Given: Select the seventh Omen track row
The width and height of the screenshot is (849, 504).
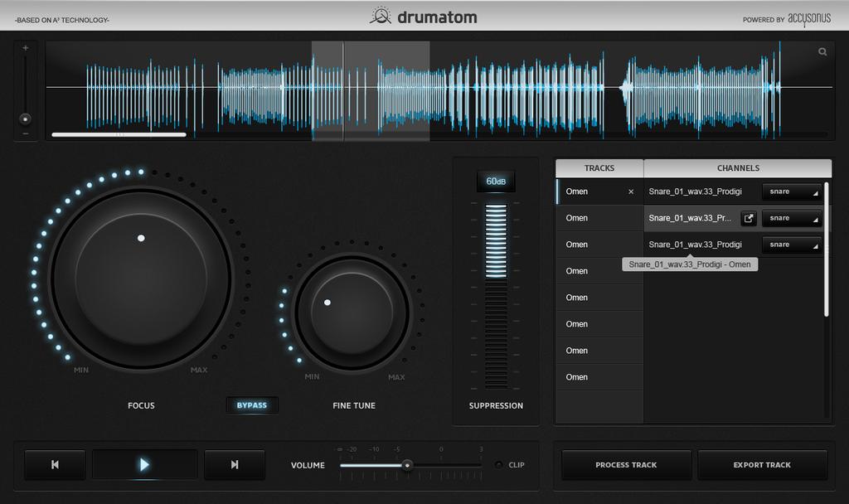Looking at the screenshot, I should tap(599, 351).
